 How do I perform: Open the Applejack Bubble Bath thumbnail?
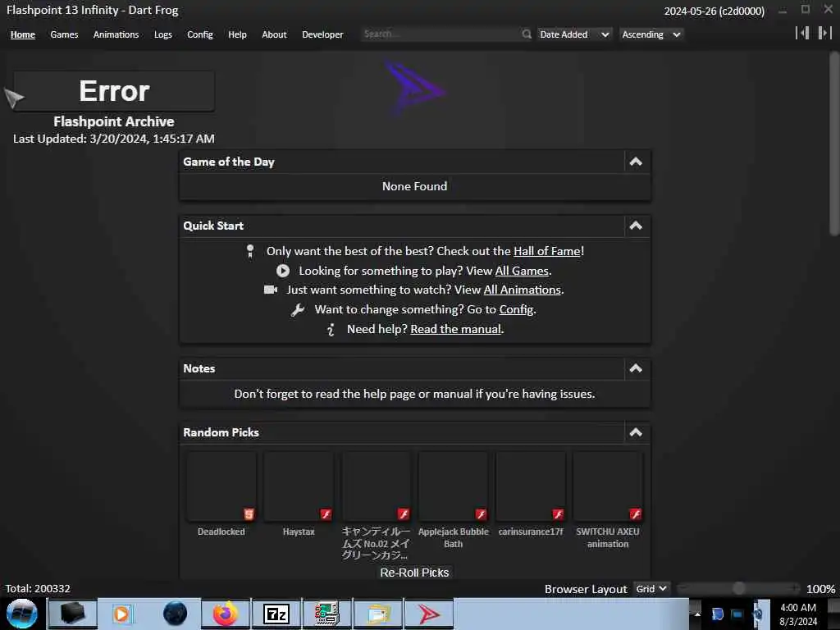coord(453,486)
